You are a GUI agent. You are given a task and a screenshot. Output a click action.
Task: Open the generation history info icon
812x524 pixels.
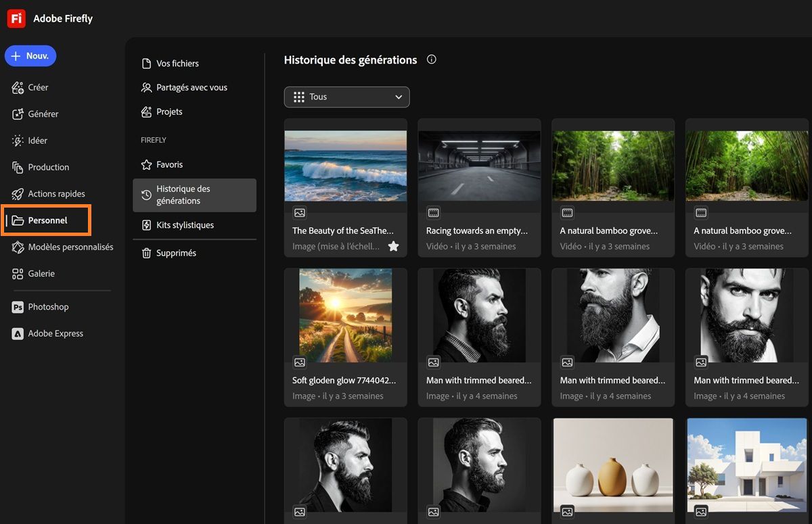point(432,59)
